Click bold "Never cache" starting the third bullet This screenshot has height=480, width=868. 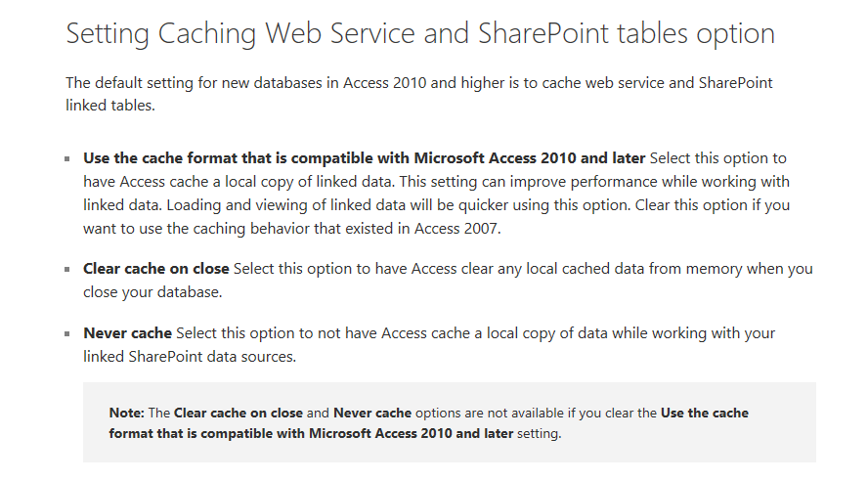click(x=127, y=333)
